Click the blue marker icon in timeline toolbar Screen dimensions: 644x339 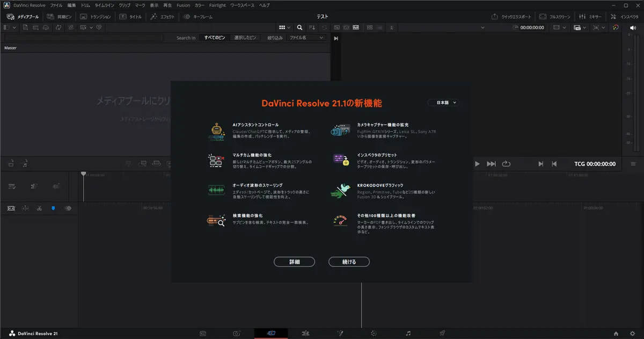(x=53, y=208)
